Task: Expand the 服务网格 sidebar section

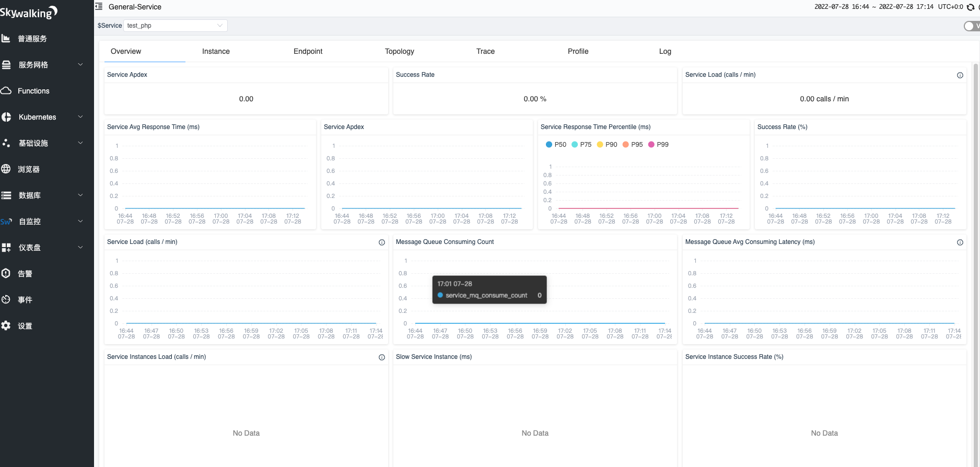Action: (x=42, y=65)
